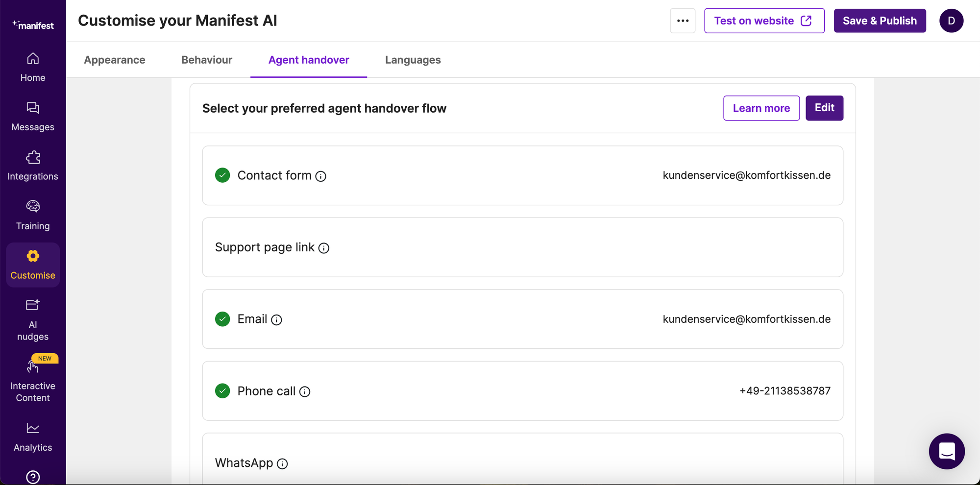Switch to the Appearance tab
The height and width of the screenshot is (485, 980).
pos(115,60)
